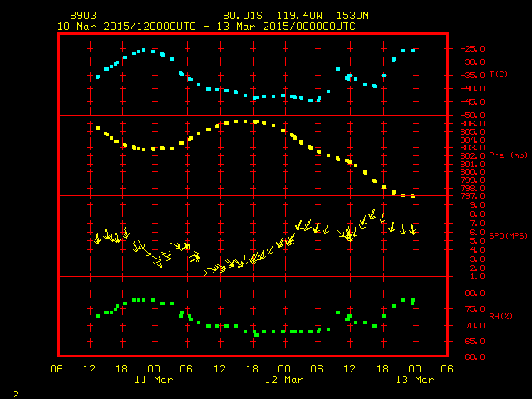Image resolution: width=532 pixels, height=399 pixels.
Task: Click the lone wind arrow pointing right near 1.5 m/s
Action: (x=203, y=273)
